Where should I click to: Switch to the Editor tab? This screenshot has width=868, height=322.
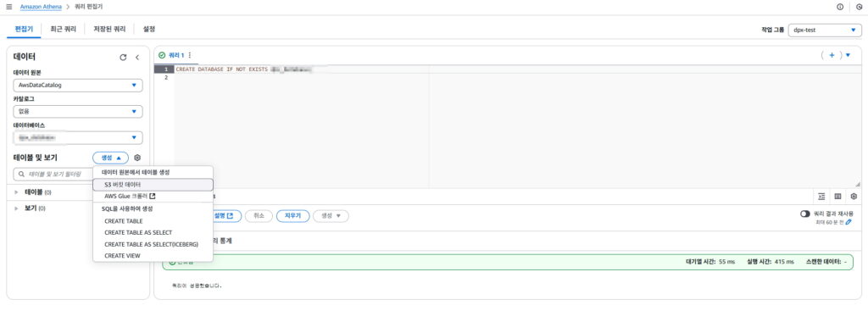[x=24, y=29]
